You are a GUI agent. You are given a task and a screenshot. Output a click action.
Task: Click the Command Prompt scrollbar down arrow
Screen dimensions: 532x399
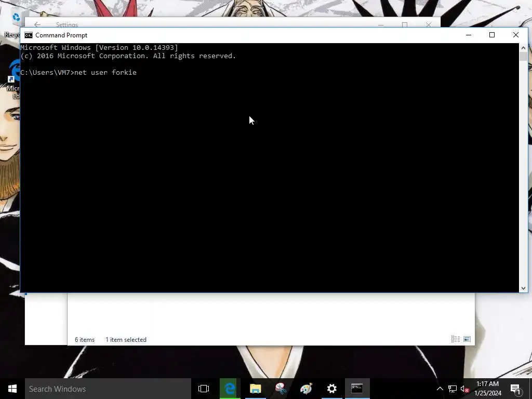523,288
